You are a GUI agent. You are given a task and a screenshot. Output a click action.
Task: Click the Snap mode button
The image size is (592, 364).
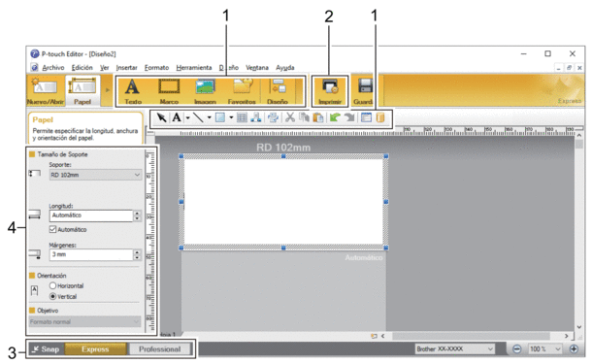click(46, 349)
